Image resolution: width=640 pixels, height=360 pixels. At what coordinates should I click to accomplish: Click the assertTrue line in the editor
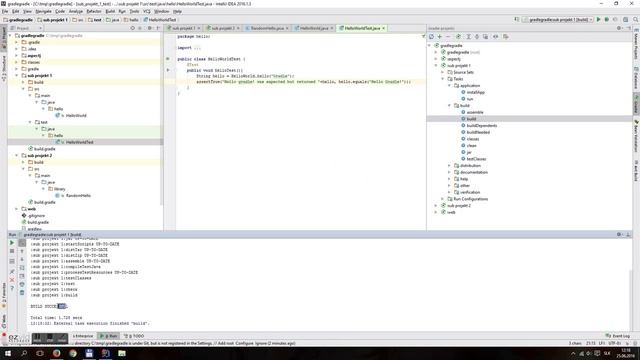pyautogui.click(x=303, y=82)
